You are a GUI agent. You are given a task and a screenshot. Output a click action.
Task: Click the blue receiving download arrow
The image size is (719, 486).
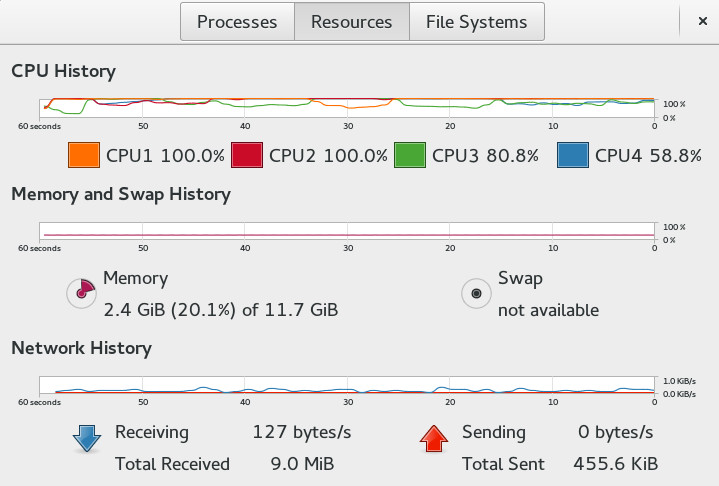(88, 438)
